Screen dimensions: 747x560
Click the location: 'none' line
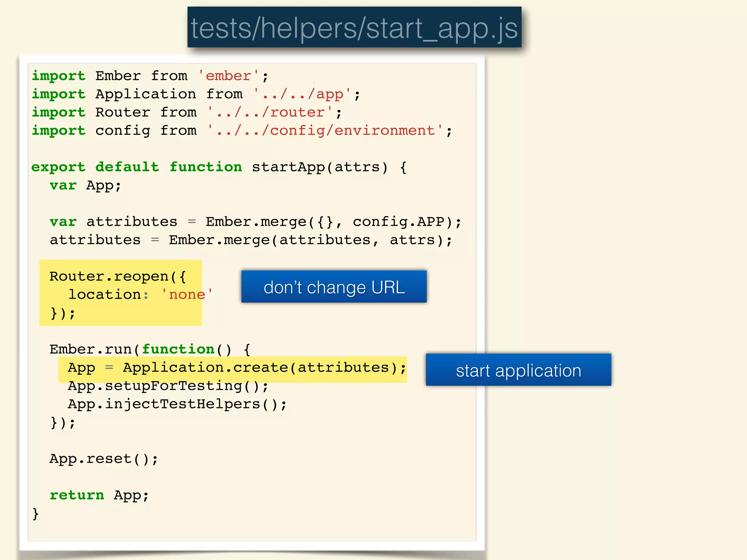[141, 295]
